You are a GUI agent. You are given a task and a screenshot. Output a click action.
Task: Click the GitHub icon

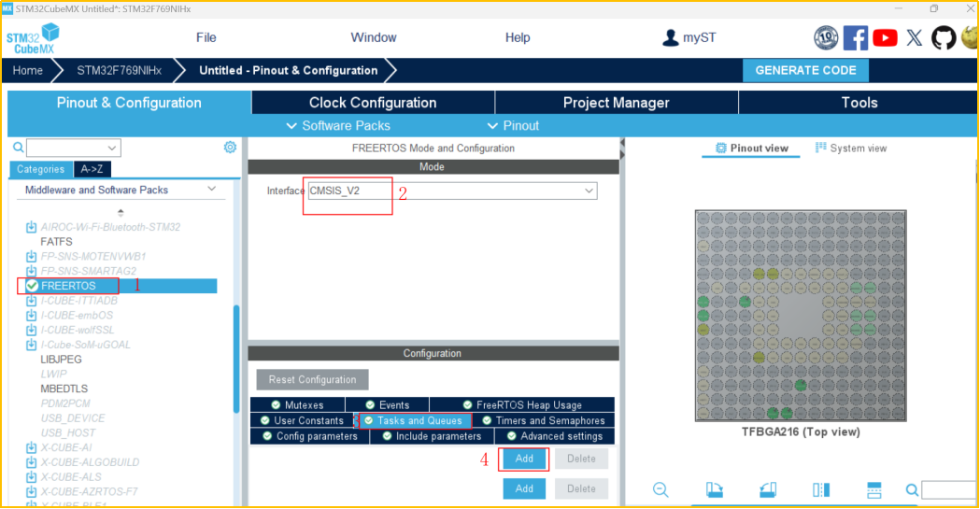click(x=944, y=38)
